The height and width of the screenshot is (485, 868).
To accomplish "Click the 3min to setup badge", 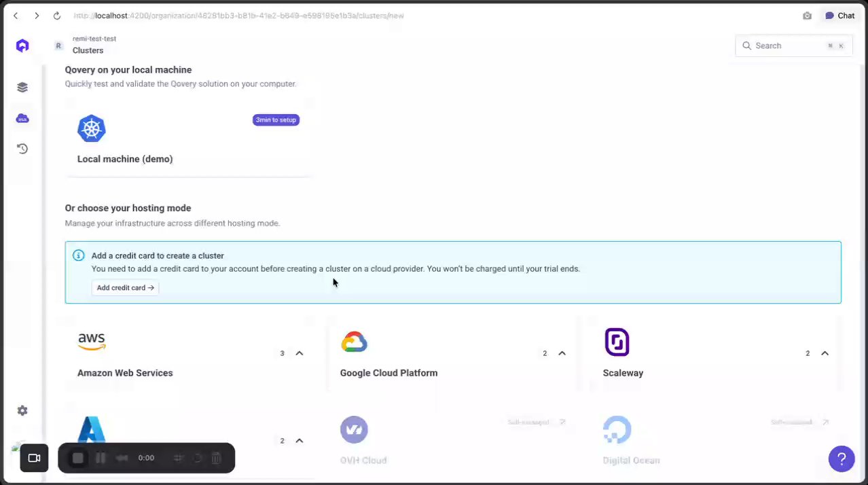I will coord(276,120).
